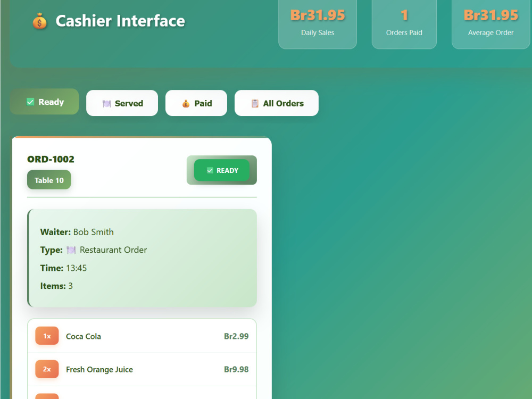This screenshot has width=532, height=399.
Task: Click the checkmark icon in READY badge
Action: coord(210,170)
